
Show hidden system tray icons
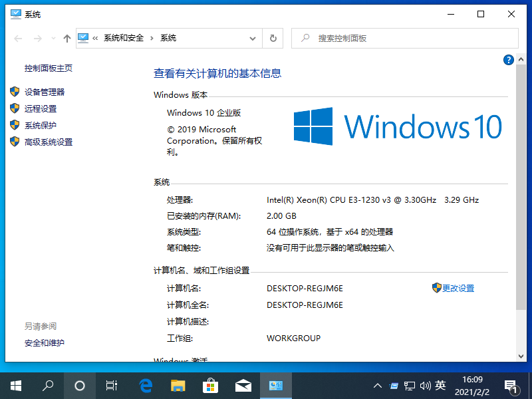[378, 385]
